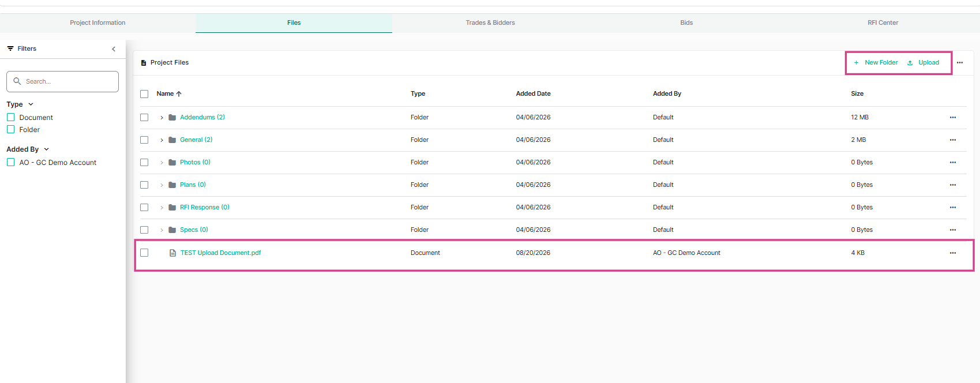Expand the Addendums folder

pos(162,118)
